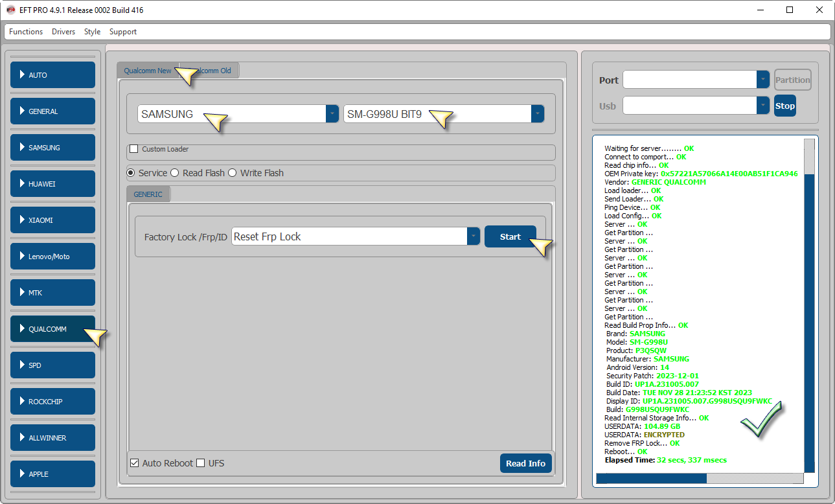835x504 pixels.
Task: Open the Functions menu
Action: 26,32
